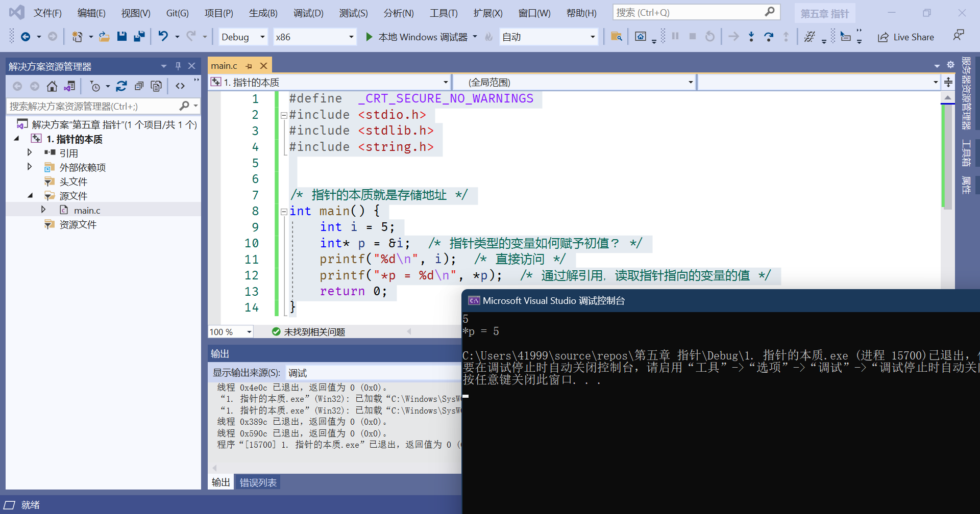Screen dimensions: 980x514
Task: Click the stop debugging square icon
Action: (x=693, y=37)
